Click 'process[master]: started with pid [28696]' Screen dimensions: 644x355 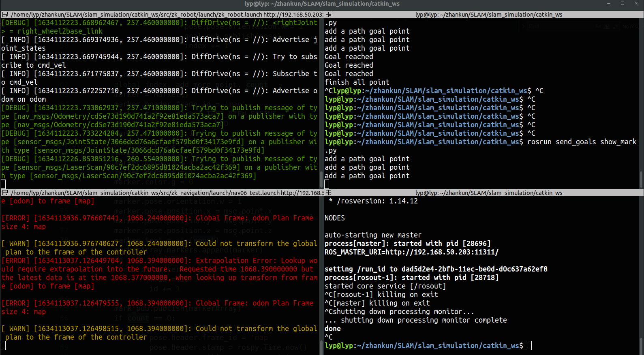pos(407,244)
